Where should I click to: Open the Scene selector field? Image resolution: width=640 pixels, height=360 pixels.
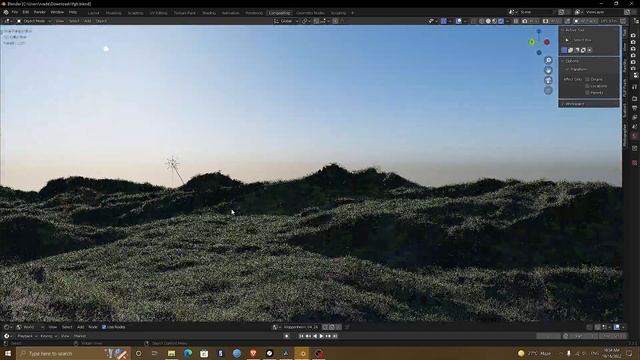(535, 12)
